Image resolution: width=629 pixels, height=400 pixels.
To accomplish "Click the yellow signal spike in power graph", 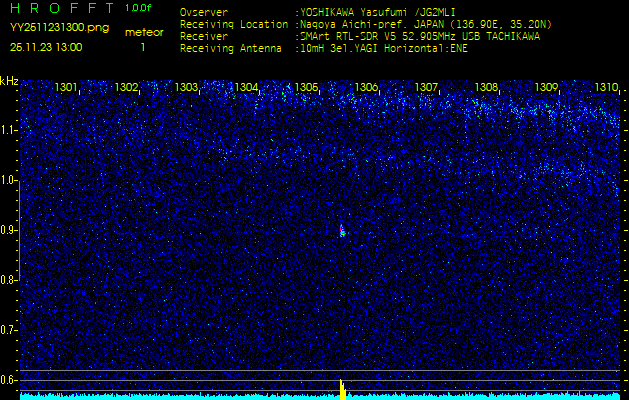I will (x=342, y=389).
